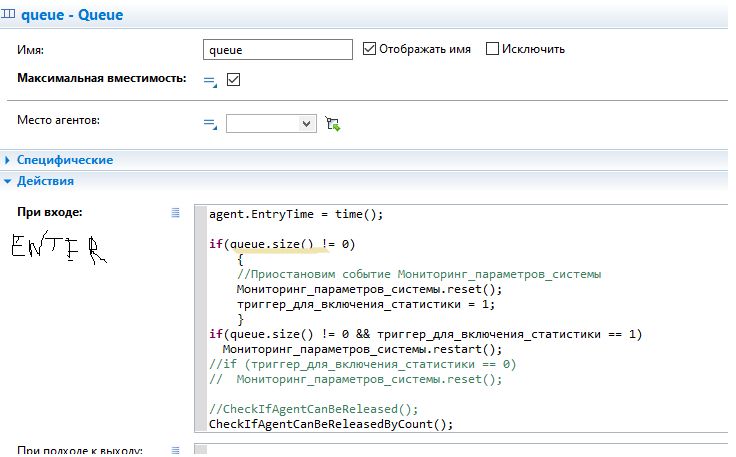
Task: Click the Максимальная вместимость label
Action: pos(102,78)
